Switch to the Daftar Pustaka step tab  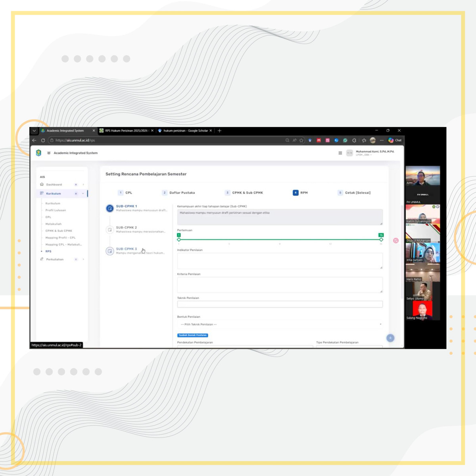click(x=182, y=193)
